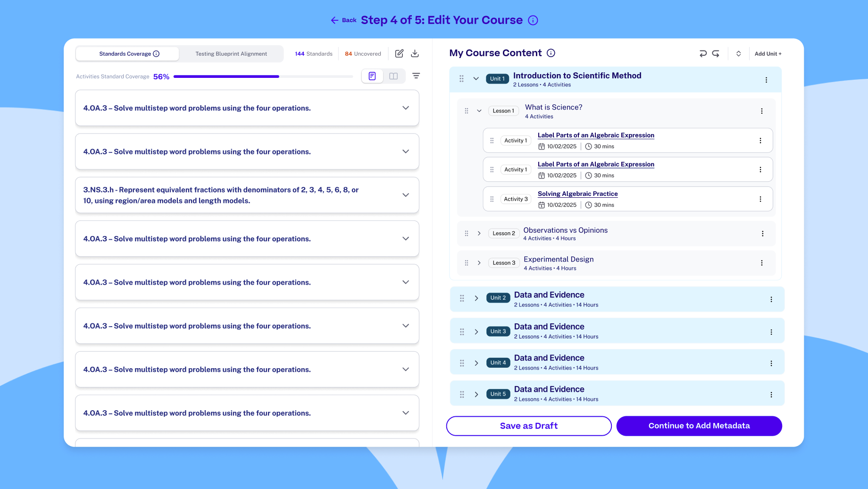The height and width of the screenshot is (489, 868).
Task: Open Unit 1 three-dot options menu
Action: click(x=766, y=80)
